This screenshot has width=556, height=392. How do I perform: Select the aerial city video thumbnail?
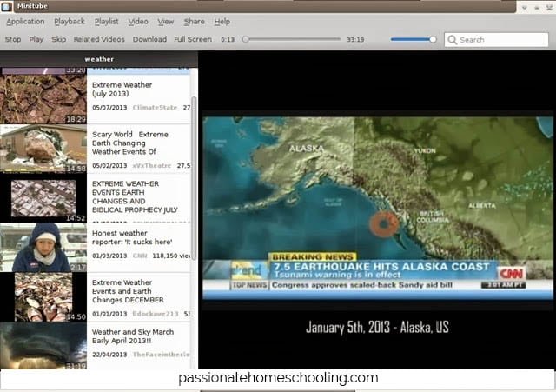(x=43, y=198)
